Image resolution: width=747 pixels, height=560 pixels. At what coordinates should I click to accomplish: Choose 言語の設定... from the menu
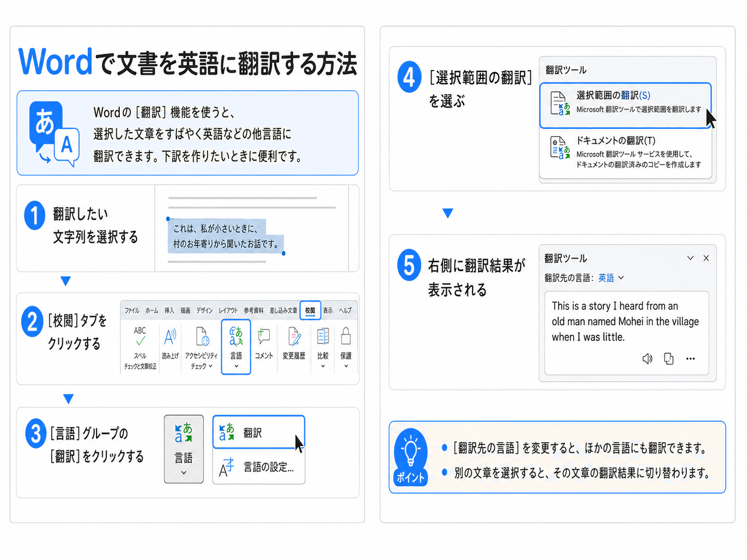pos(258,467)
